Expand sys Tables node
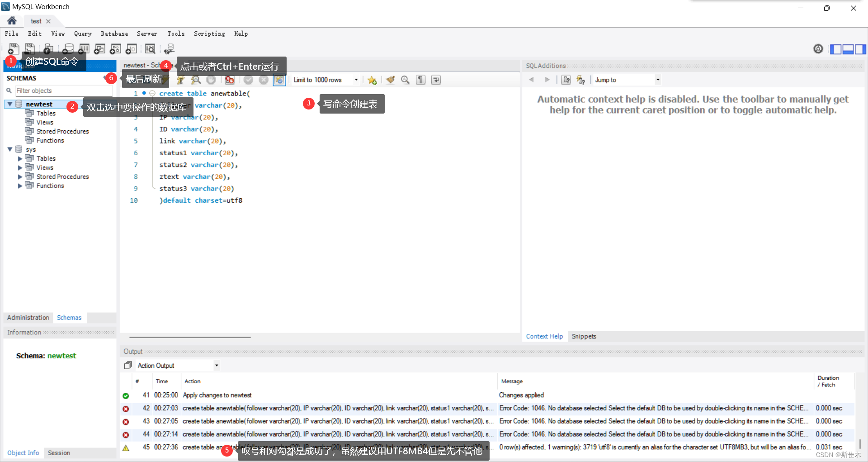The height and width of the screenshot is (462, 868). (20, 159)
